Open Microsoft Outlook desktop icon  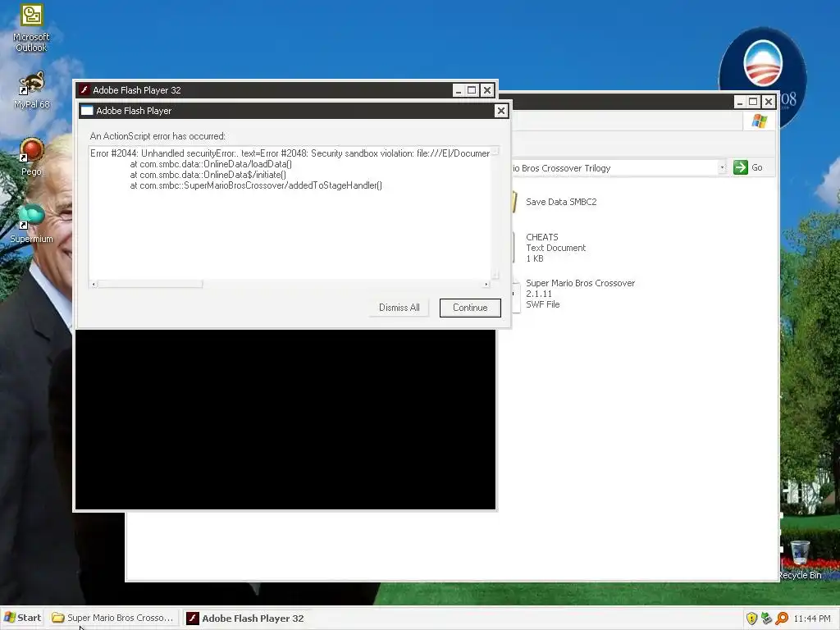[x=31, y=28]
